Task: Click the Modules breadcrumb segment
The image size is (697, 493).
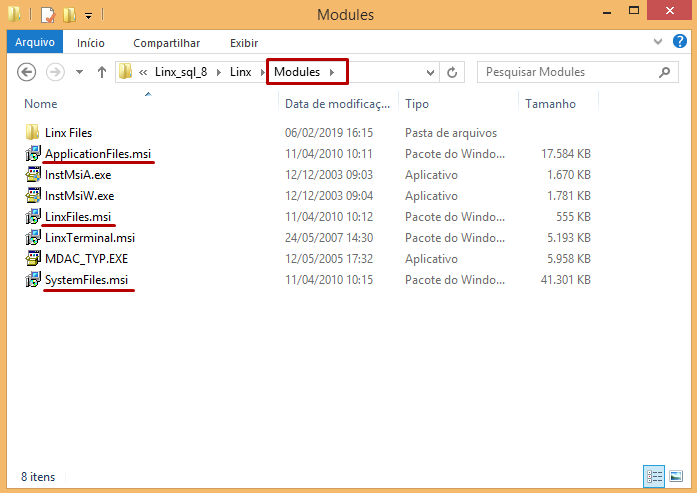Action: tap(296, 72)
